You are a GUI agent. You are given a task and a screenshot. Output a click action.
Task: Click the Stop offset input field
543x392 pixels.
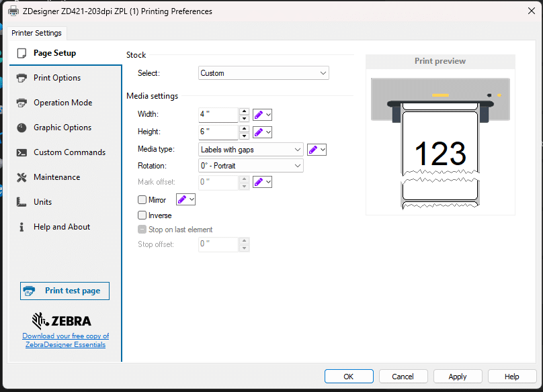click(218, 244)
